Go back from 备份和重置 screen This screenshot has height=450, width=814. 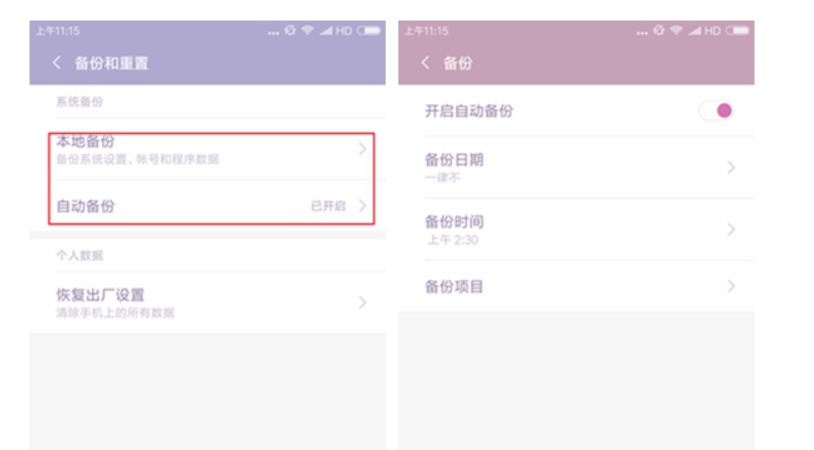[x=57, y=63]
